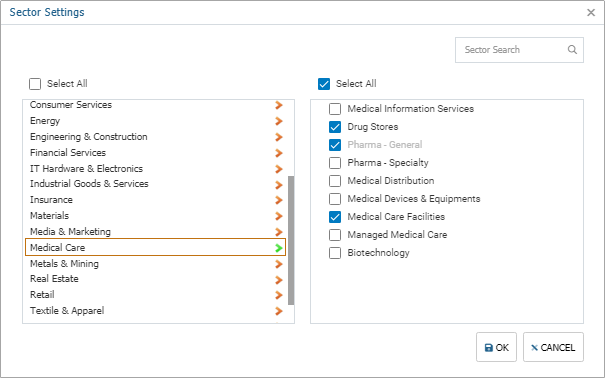Click the X icon on CANCEL button
Viewport: 605px width, 378px height.
click(x=534, y=348)
